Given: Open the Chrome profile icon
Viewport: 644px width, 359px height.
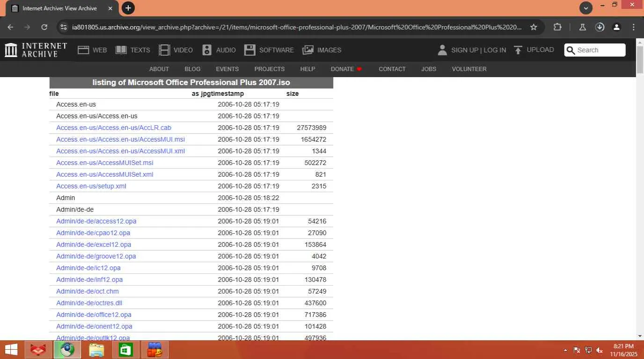Looking at the screenshot, I should click(617, 27).
